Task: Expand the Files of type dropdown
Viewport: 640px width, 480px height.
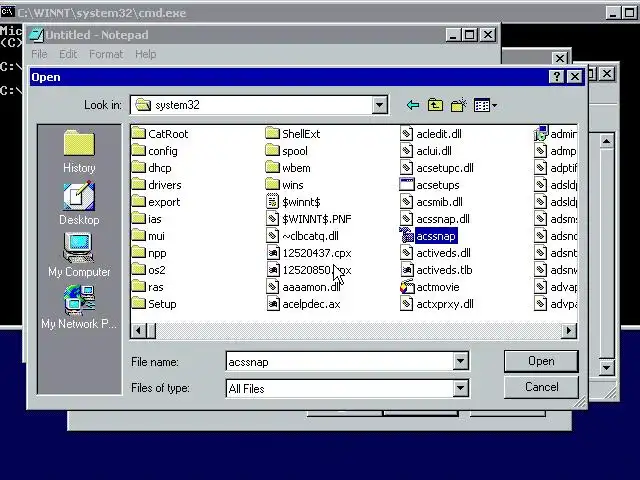Action: pos(460,388)
